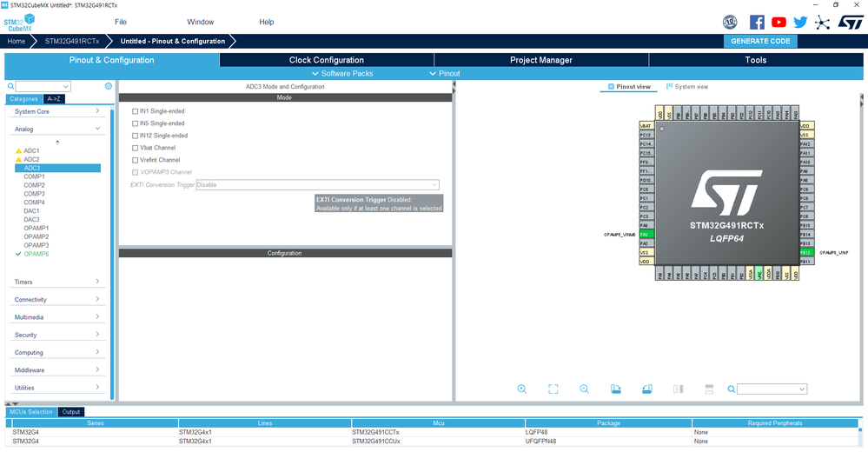Image resolution: width=868 pixels, height=452 pixels.
Task: Click the GENERATE CODE button
Action: 760,41
